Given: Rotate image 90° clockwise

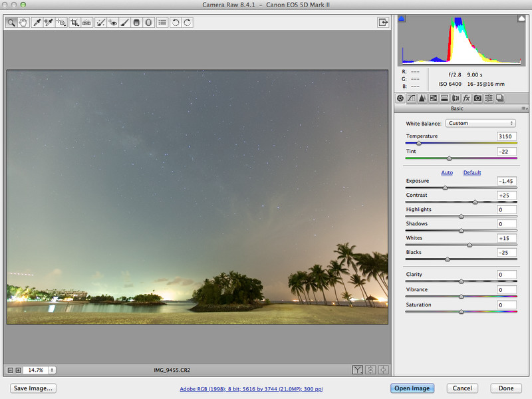Looking at the screenshot, I should [188, 23].
